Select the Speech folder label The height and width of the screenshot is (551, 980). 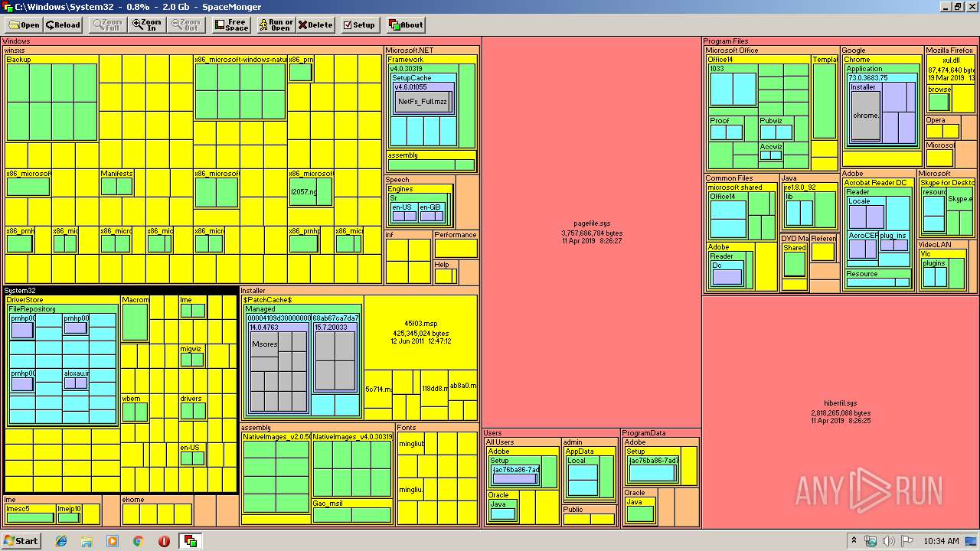point(397,180)
